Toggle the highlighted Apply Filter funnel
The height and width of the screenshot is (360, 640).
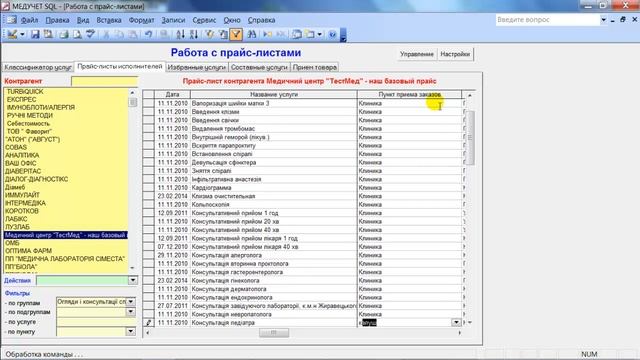236,35
